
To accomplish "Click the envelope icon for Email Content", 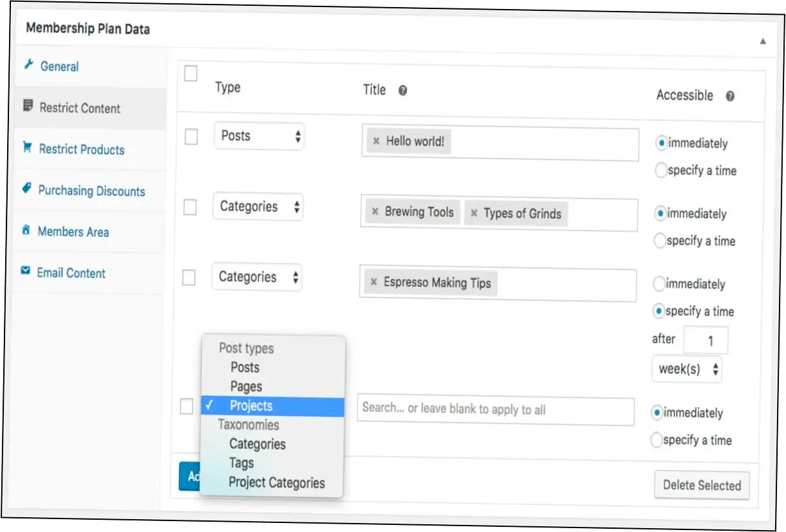I will (25, 272).
